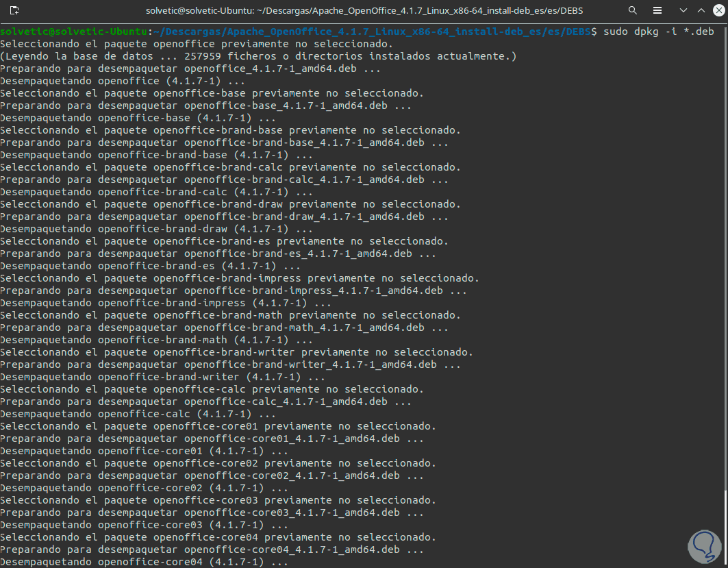Image resolution: width=728 pixels, height=568 pixels.
Task: Click 'openoffice-brand-base_4.1.7-1_amd64.deb' line
Action: [x=224, y=143]
